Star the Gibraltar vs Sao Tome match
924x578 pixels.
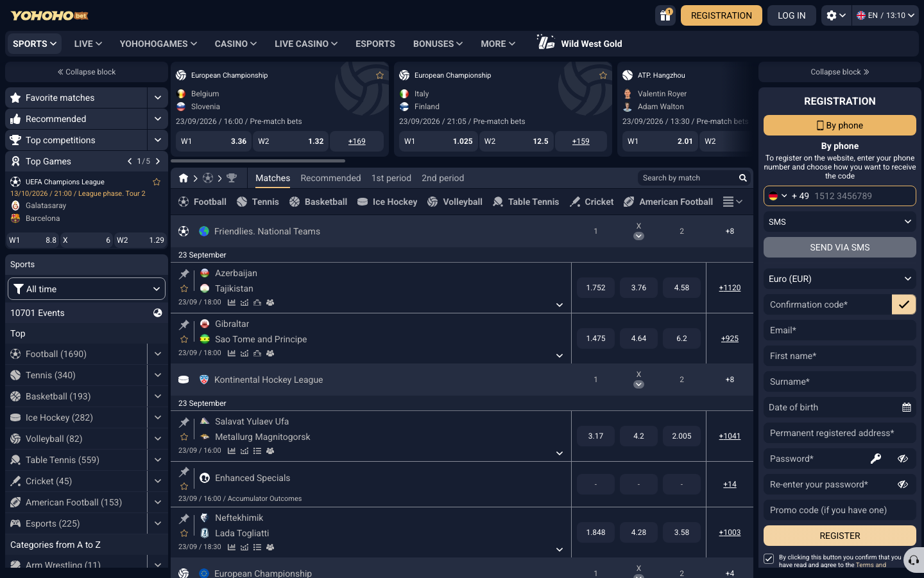(x=184, y=339)
